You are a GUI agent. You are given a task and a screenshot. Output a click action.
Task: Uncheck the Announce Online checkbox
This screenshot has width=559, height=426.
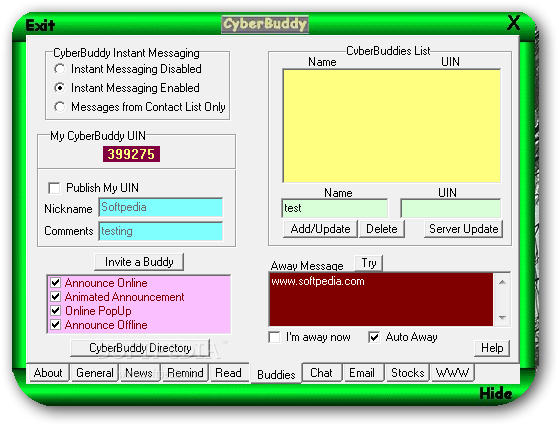pyautogui.click(x=56, y=283)
